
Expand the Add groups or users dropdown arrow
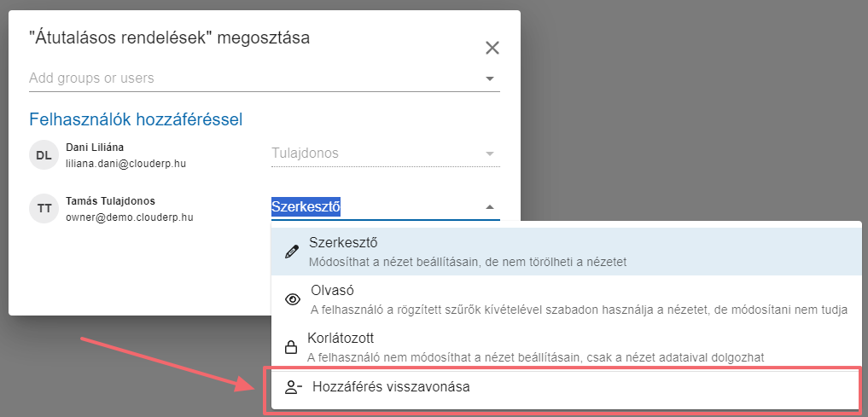[490, 78]
